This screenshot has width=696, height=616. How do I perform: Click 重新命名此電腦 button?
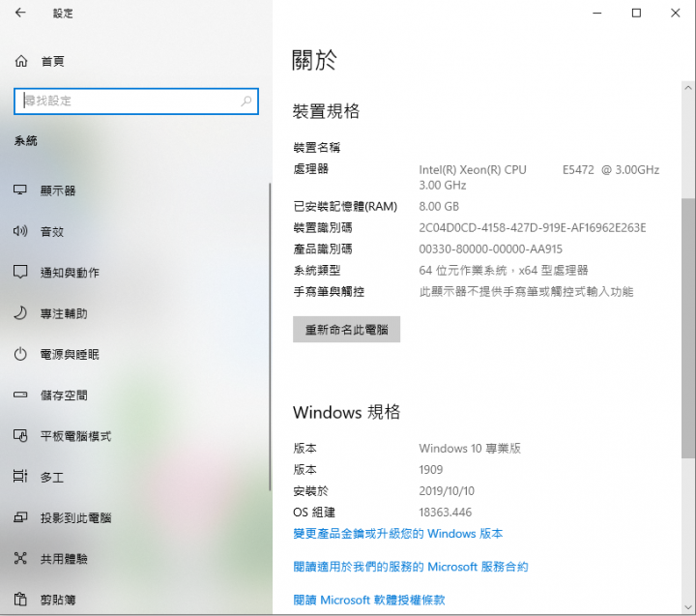[x=346, y=330]
